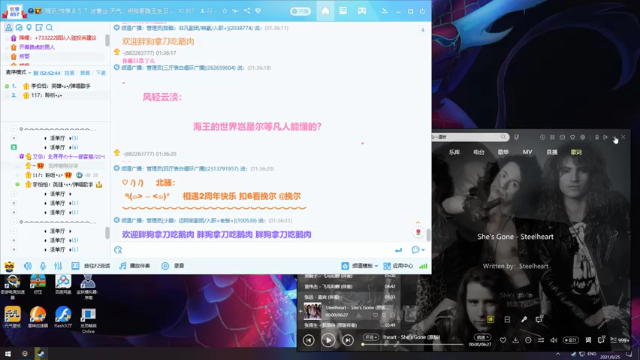Image resolution: width=640 pixels, height=360 pixels.
Task: Check the green signal strength bars
Action: [x=423, y=266]
